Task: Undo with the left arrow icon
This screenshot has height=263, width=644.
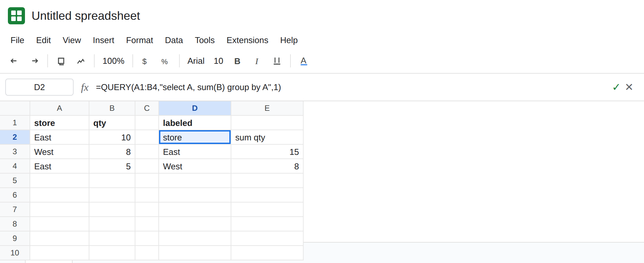Action: point(14,61)
